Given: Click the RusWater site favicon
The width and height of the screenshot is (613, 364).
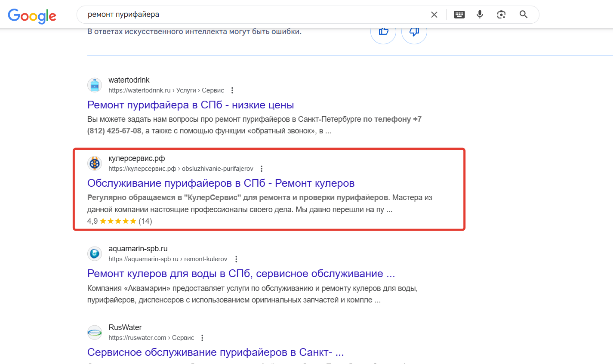Looking at the screenshot, I should coord(95,333).
